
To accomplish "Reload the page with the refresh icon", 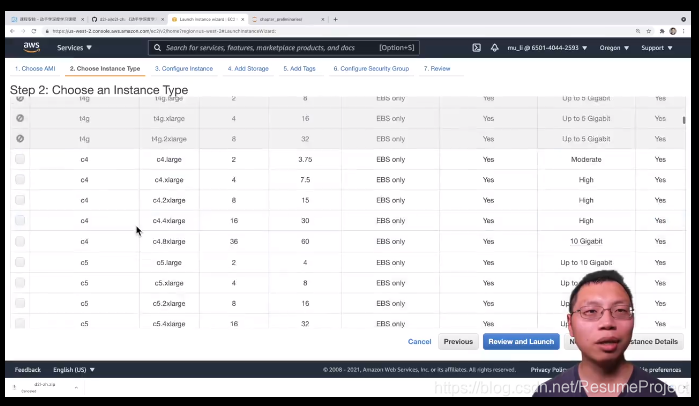I will [x=34, y=31].
